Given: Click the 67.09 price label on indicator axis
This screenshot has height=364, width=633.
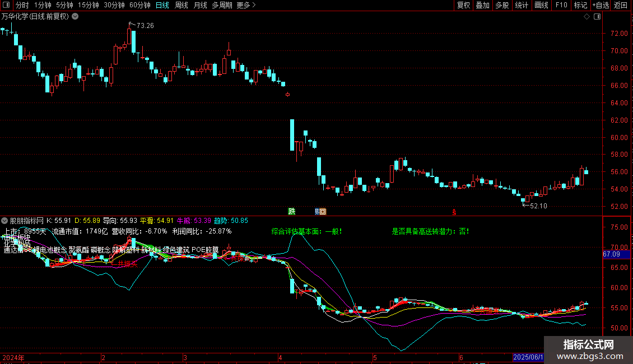Looking at the screenshot, I should 611,254.
